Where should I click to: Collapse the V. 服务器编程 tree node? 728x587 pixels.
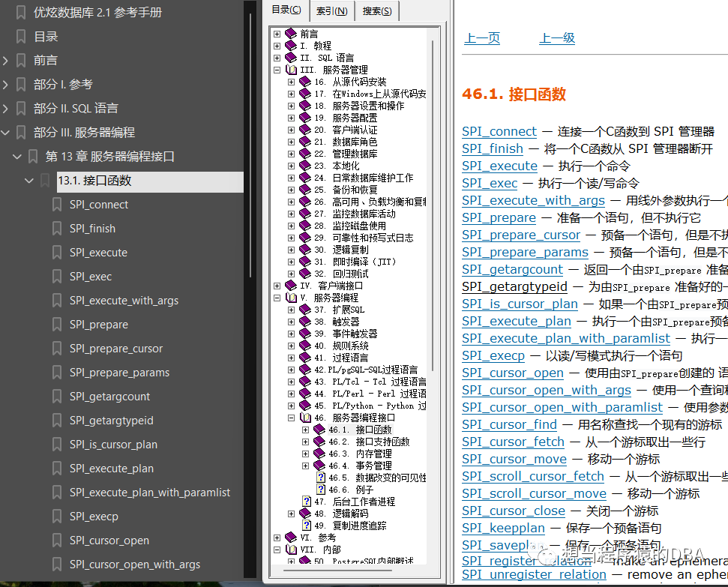[x=277, y=298]
